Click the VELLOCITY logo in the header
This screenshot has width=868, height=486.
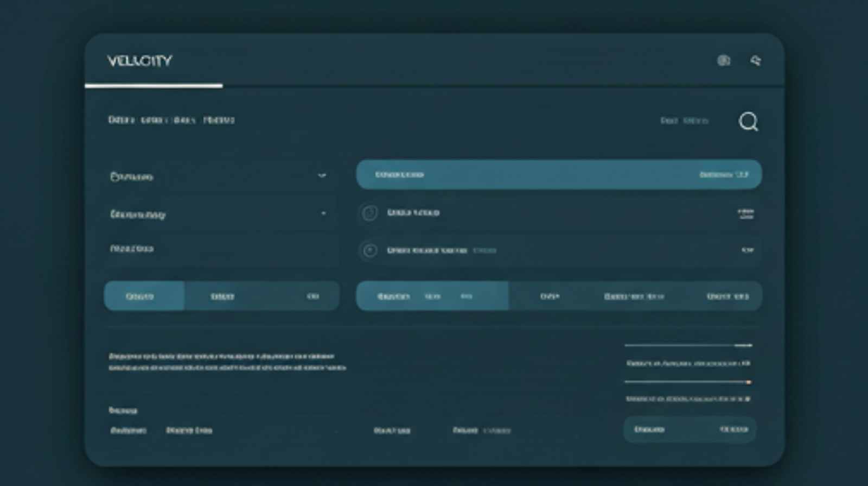coord(139,60)
